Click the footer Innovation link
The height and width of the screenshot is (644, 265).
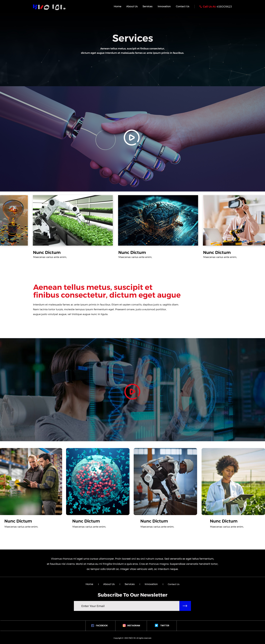tap(151, 584)
